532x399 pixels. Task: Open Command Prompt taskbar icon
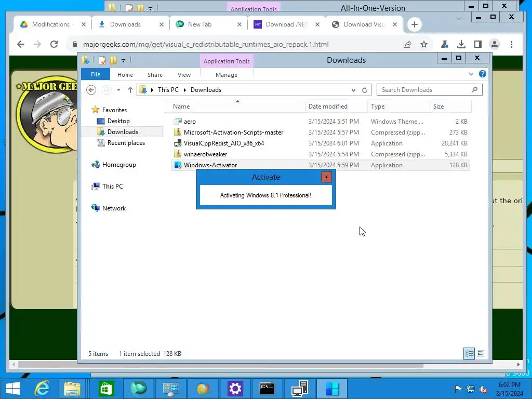[x=267, y=389]
